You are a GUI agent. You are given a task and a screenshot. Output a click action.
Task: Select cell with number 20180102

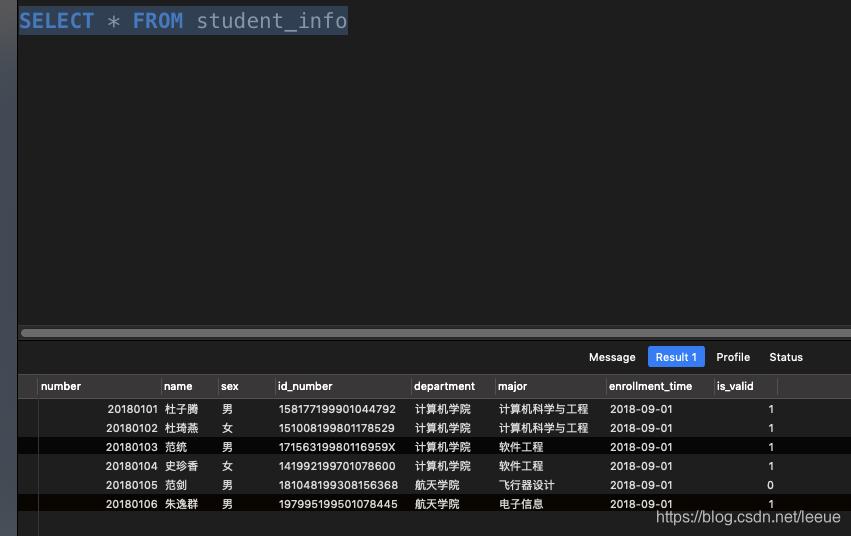click(x=132, y=428)
